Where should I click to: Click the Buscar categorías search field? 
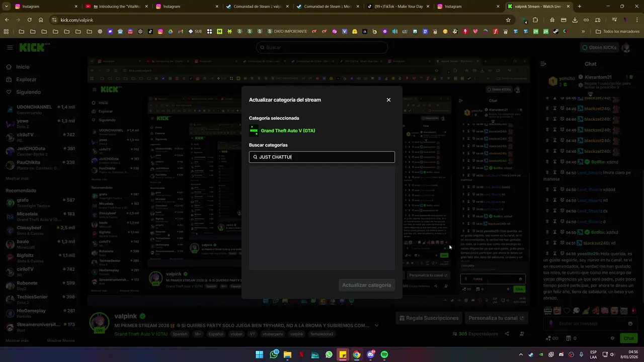tap(321, 157)
